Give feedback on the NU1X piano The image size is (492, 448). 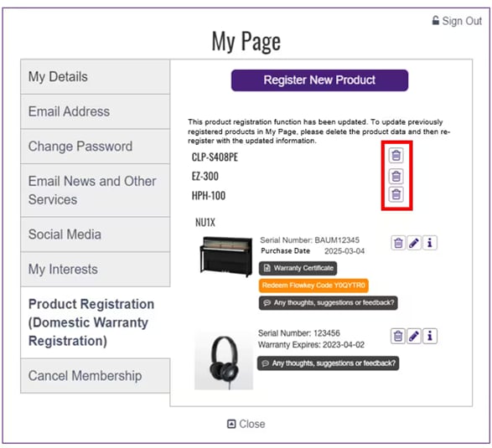pos(329,303)
